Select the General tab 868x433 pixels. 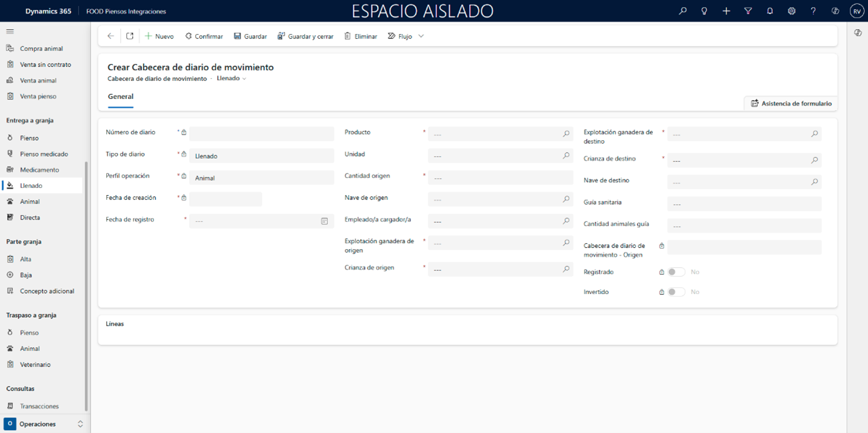[121, 97]
